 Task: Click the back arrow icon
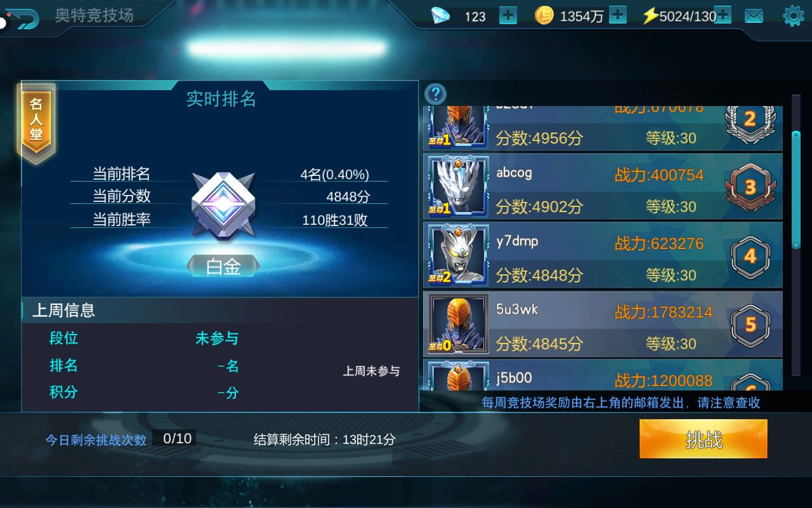click(23, 18)
